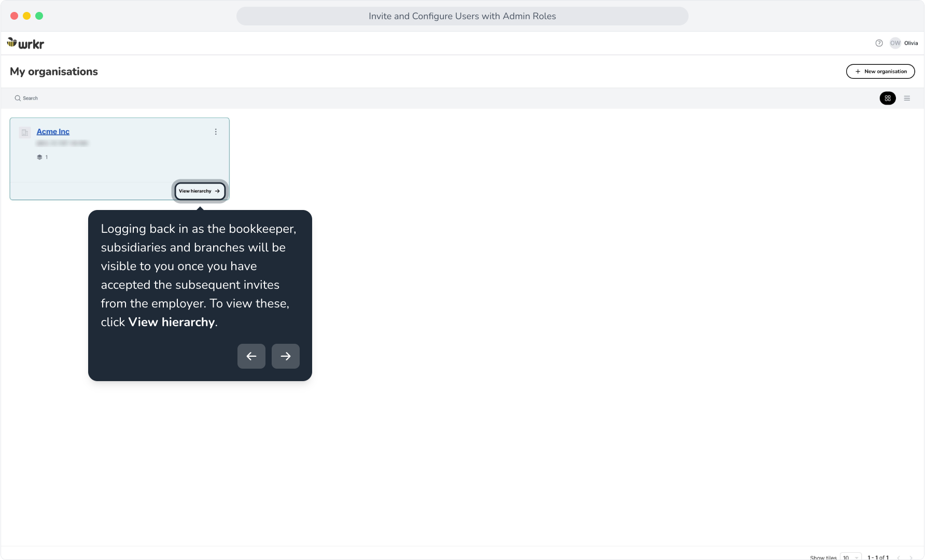Click the wrkr bee logo
The image size is (925, 560).
click(x=25, y=44)
